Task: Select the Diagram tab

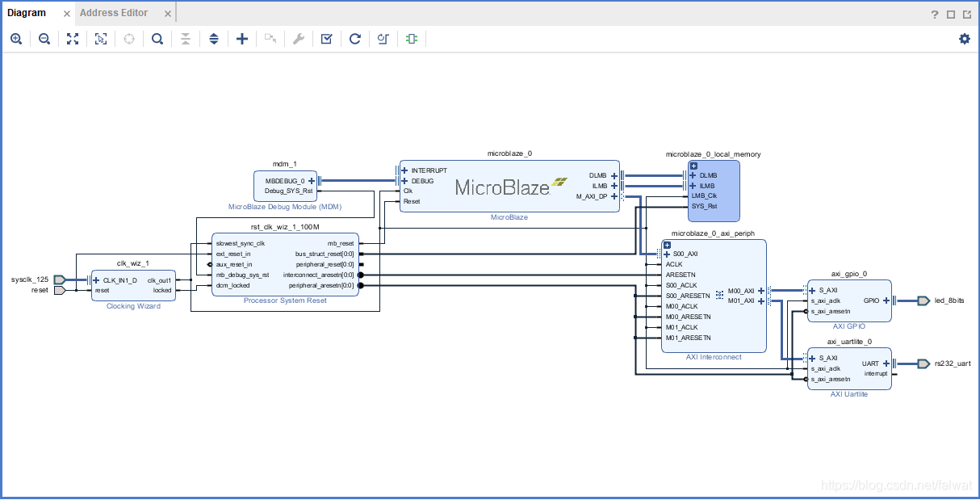Action: tap(27, 13)
